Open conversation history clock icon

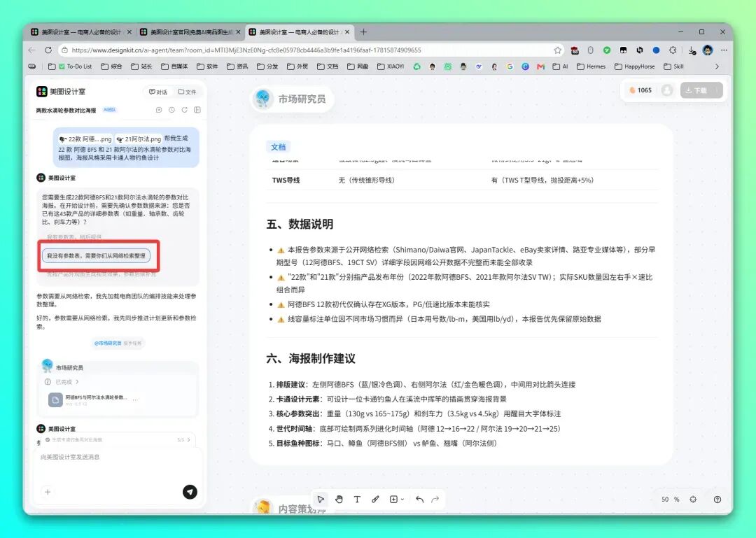click(171, 110)
